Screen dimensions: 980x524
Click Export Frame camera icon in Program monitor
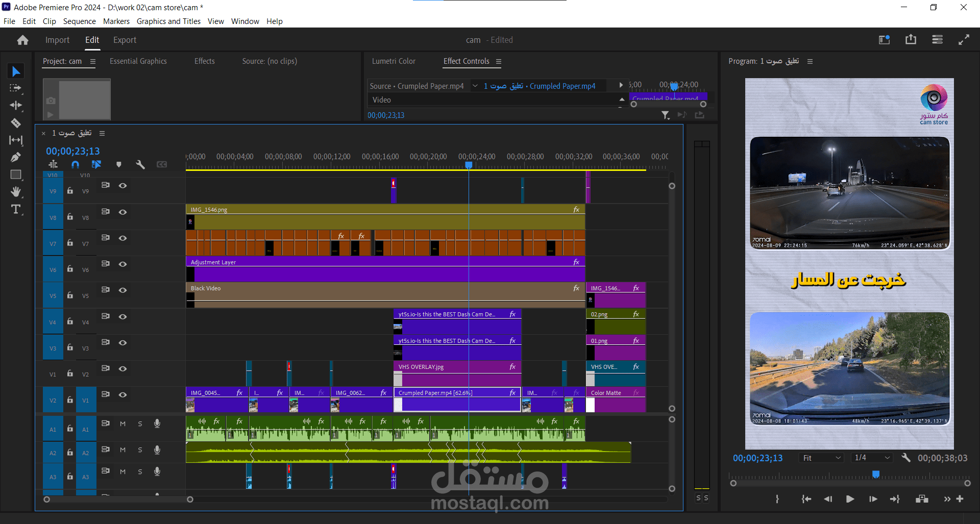point(922,499)
